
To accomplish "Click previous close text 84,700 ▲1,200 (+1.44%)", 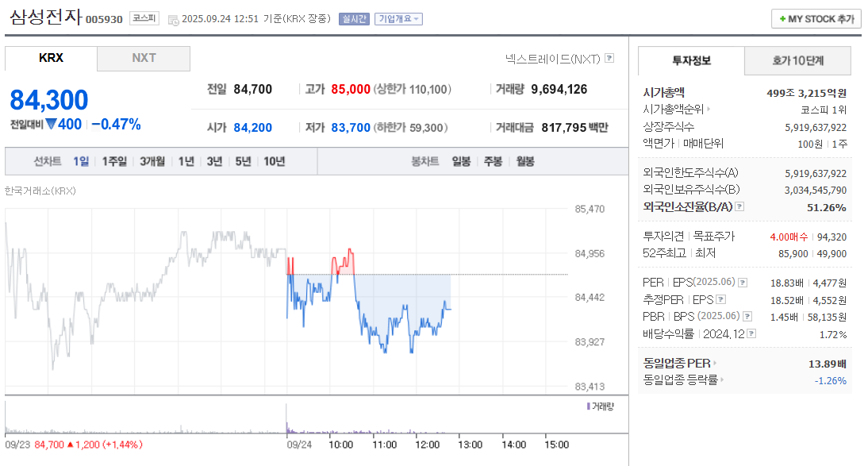I will [x=89, y=445].
